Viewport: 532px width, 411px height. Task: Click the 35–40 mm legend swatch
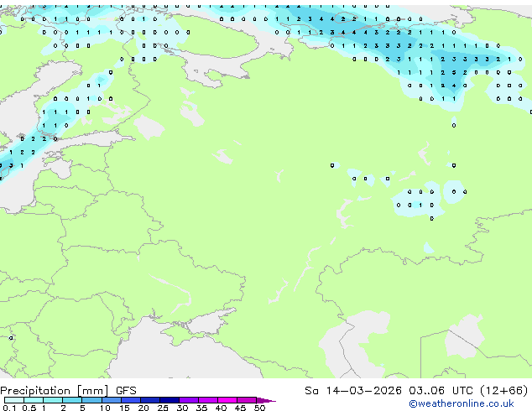[207, 400]
